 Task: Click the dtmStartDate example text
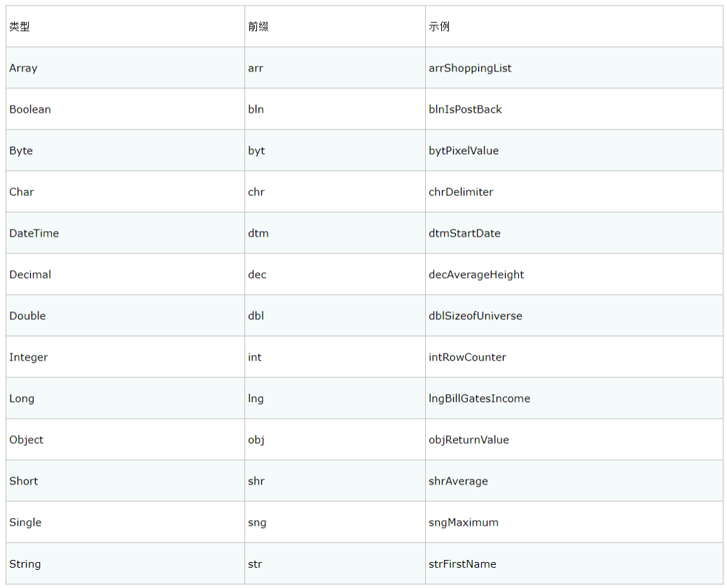point(464,233)
